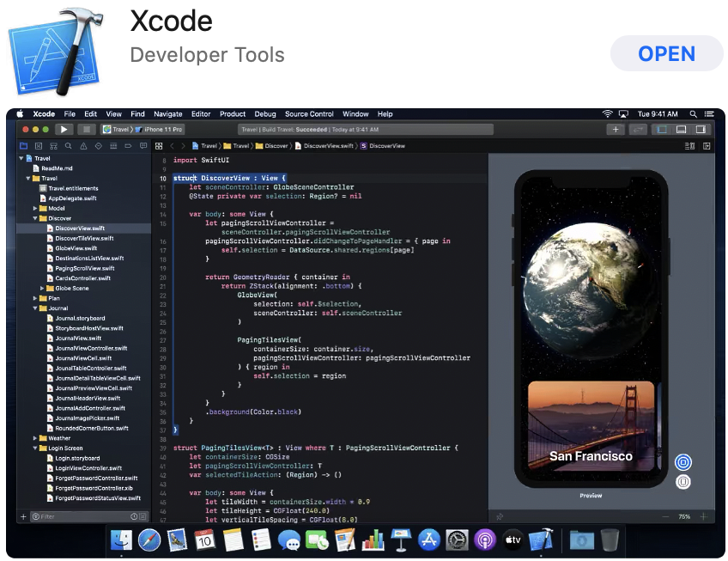Image resolution: width=728 pixels, height=561 pixels.
Task: Stop the running build
Action: click(x=87, y=130)
